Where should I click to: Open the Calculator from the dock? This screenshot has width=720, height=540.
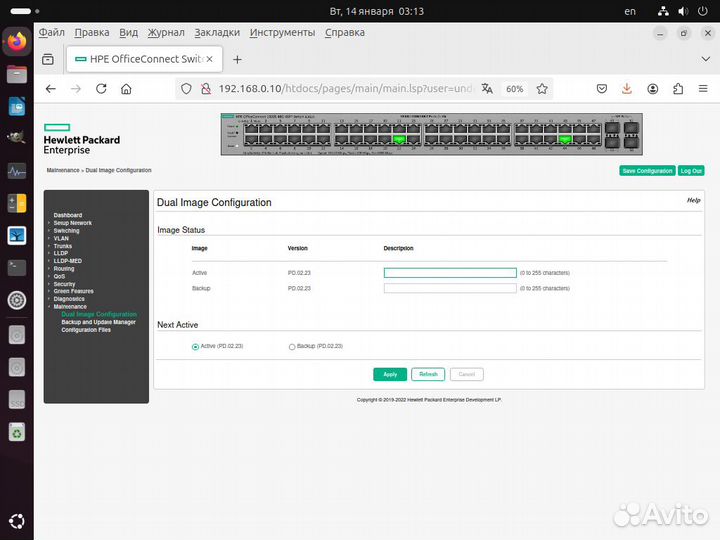(x=17, y=203)
